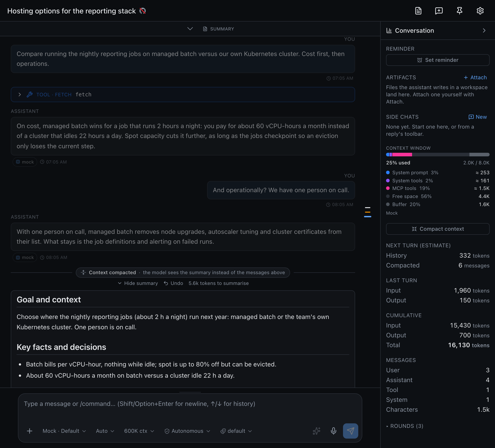Click Compact context button

(x=438, y=229)
